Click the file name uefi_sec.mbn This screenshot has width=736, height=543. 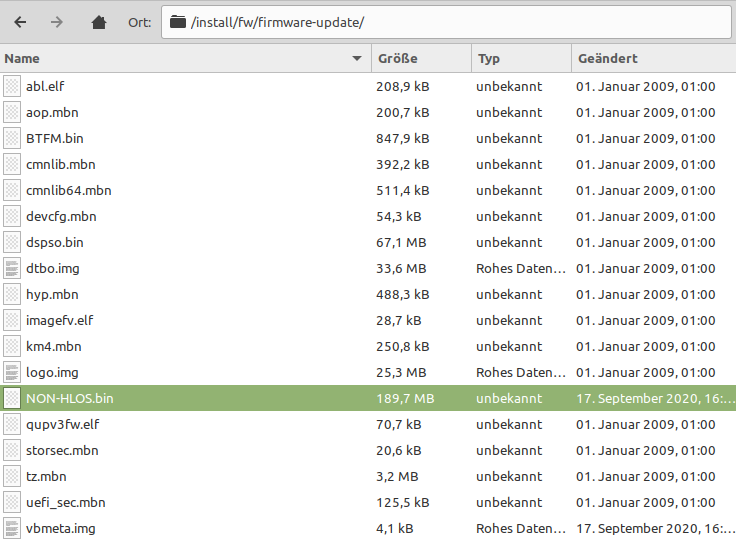[x=66, y=503]
